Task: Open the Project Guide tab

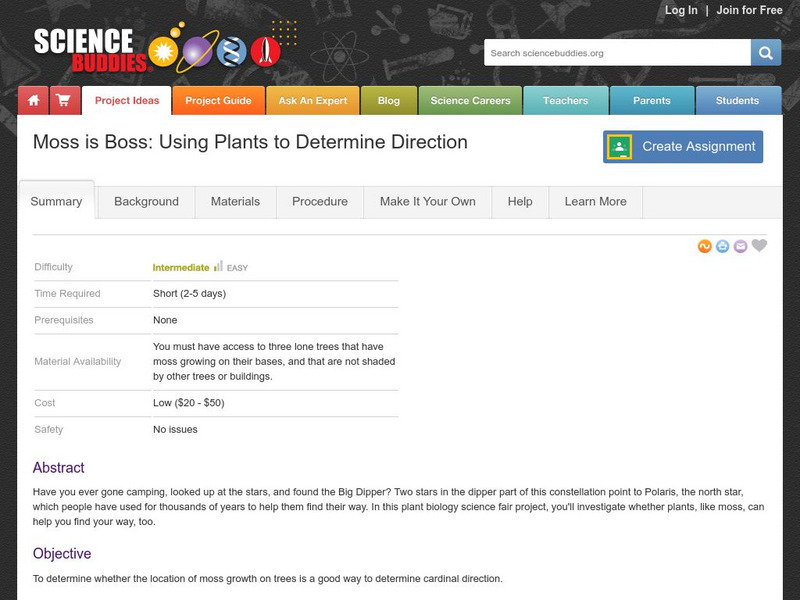Action: (x=218, y=101)
